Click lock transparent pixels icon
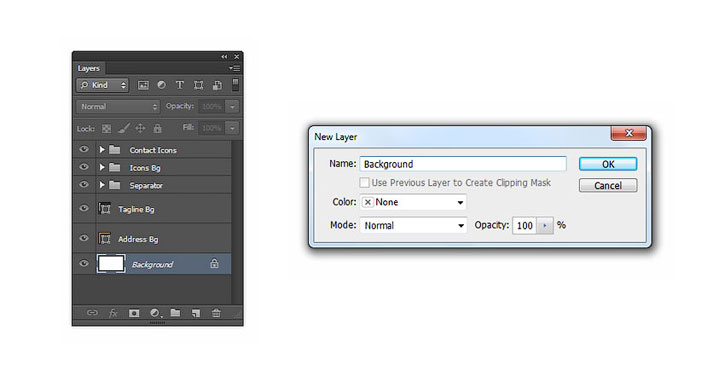Viewport: 725px width, 376px height. coord(106,129)
